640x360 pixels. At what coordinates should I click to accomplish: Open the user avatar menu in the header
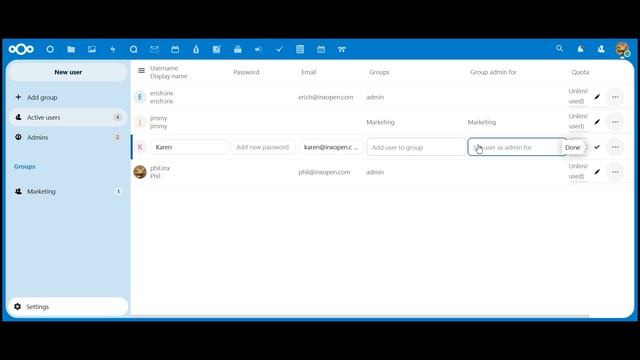point(622,49)
